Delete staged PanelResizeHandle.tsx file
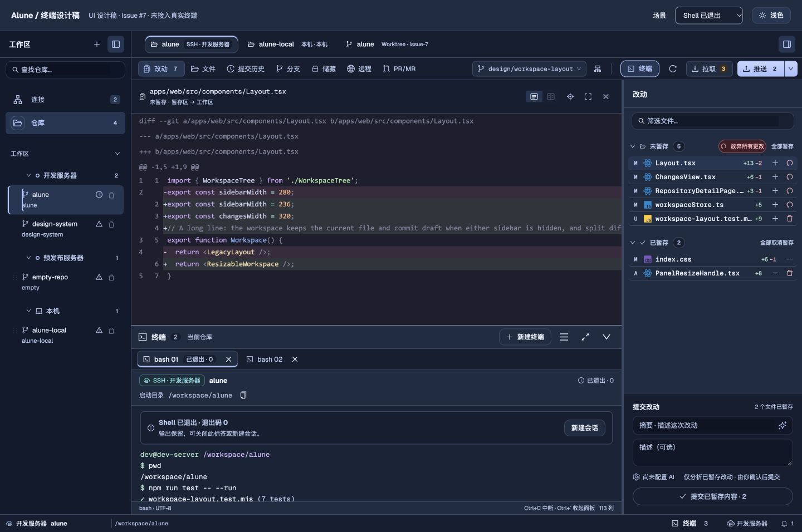 789,273
